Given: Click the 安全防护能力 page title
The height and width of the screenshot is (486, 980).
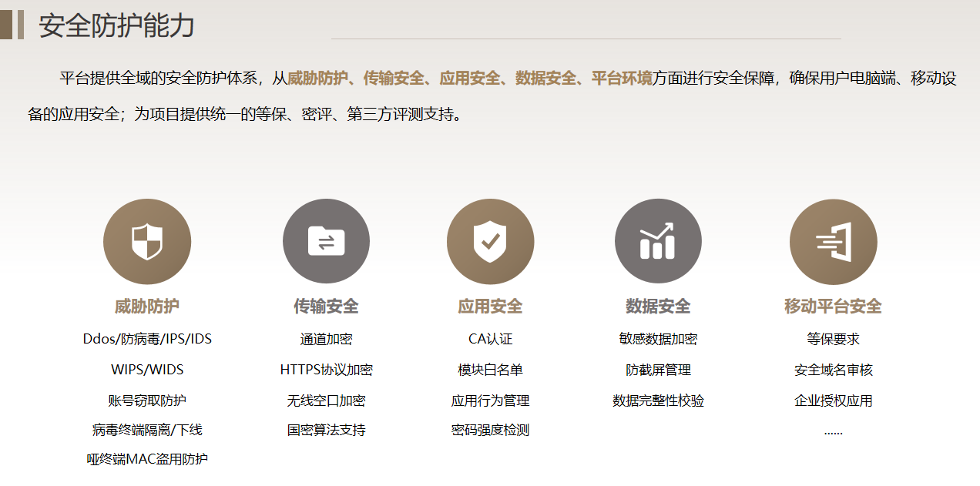Looking at the screenshot, I should (116, 25).
